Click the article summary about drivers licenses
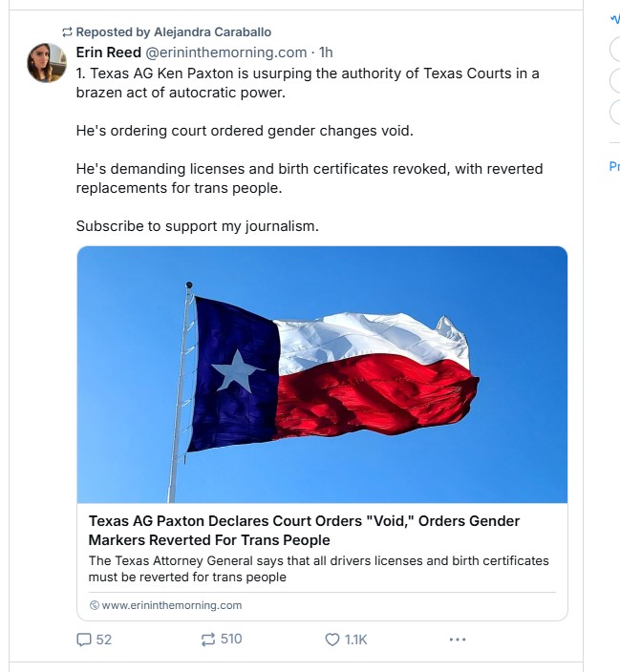This screenshot has height=672, width=620. 318,568
